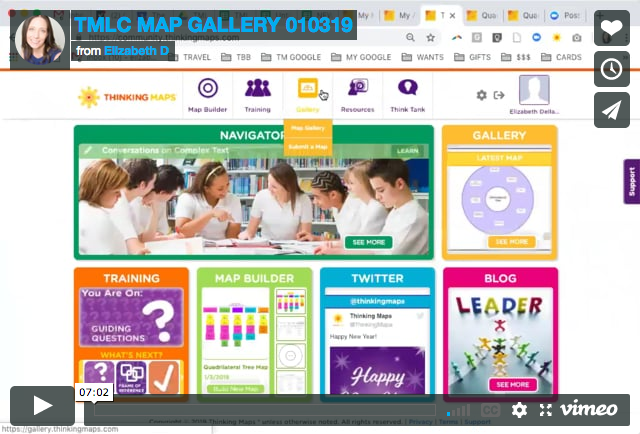Open the Quadrilateral Tree Map thumbnail

(x=236, y=323)
